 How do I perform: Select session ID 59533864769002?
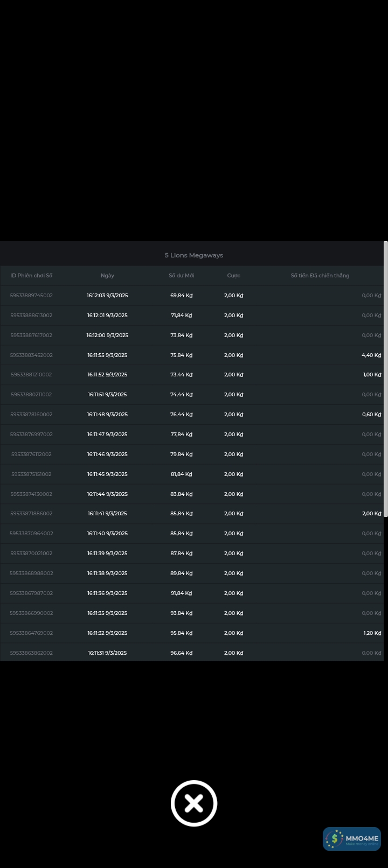31,633
